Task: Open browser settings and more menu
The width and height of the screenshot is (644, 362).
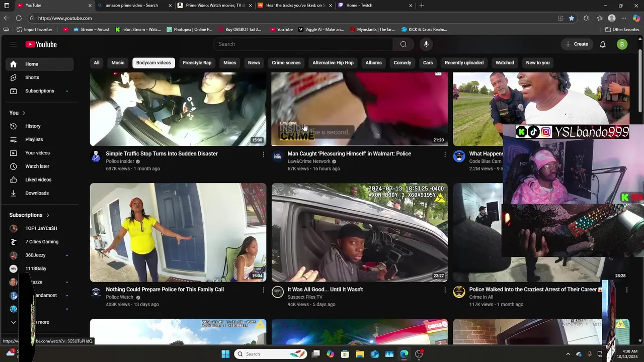Action: pyautogui.click(x=624, y=18)
